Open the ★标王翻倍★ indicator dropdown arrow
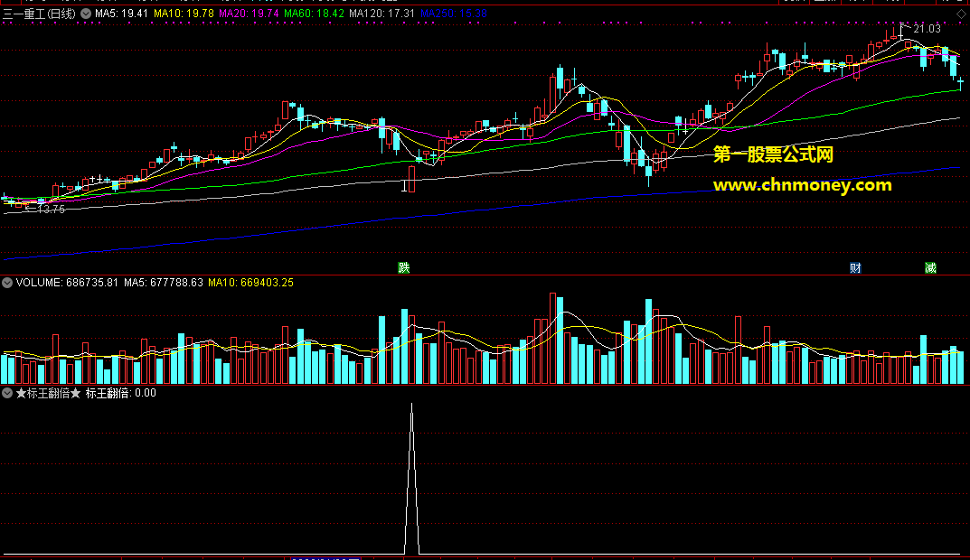970x560 pixels. pos(7,393)
